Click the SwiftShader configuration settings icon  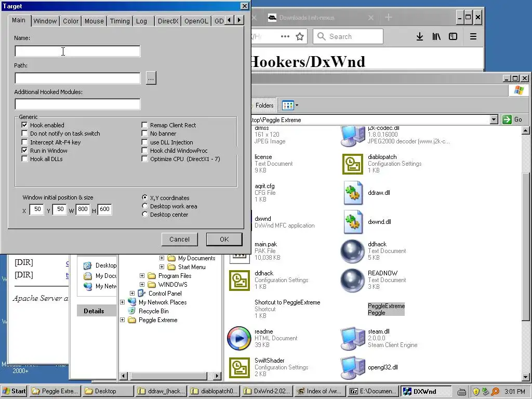click(239, 367)
